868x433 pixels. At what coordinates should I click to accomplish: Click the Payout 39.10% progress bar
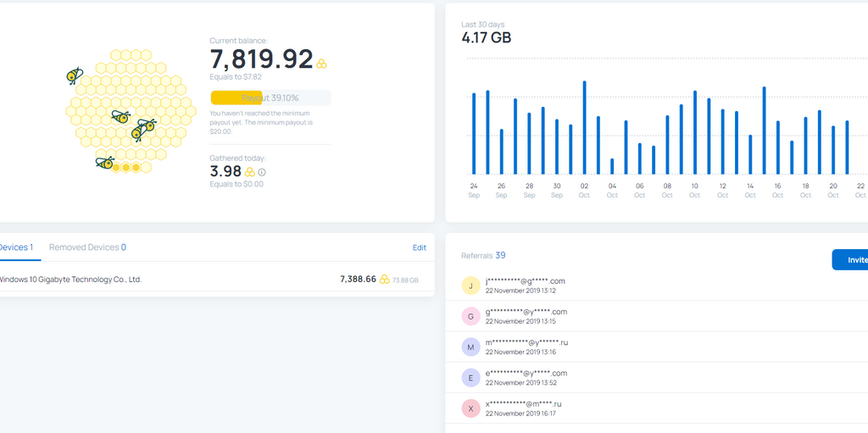(270, 97)
